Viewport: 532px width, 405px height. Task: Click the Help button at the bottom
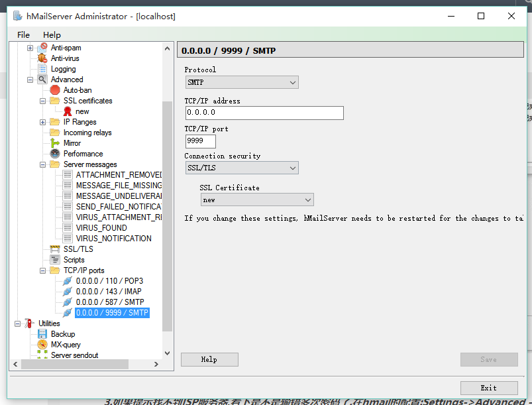click(x=209, y=359)
